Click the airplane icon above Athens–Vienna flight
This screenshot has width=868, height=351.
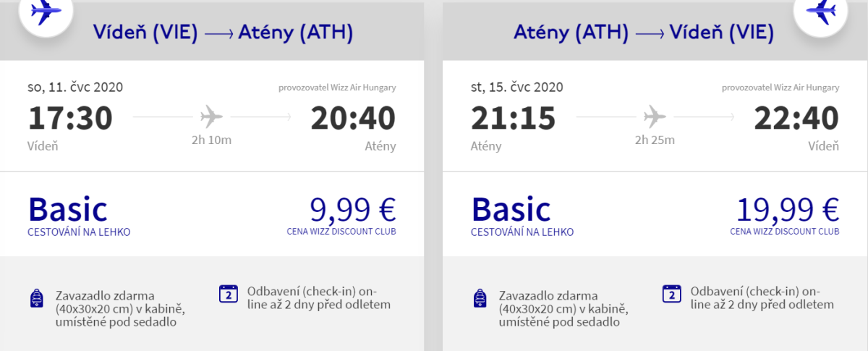(820, 11)
